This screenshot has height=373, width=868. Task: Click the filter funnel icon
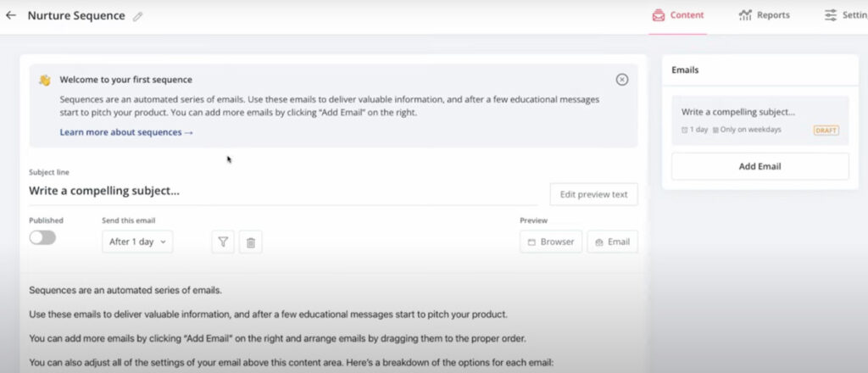click(223, 242)
